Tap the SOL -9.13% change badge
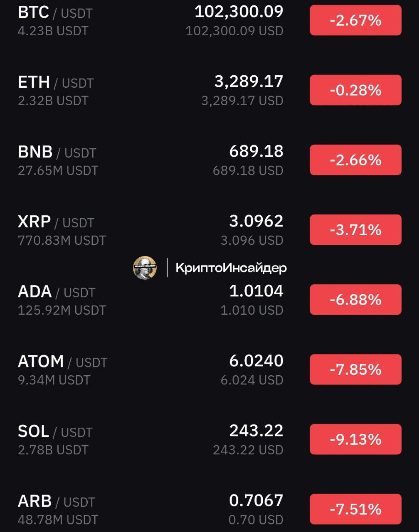The height and width of the screenshot is (532, 419). click(355, 439)
